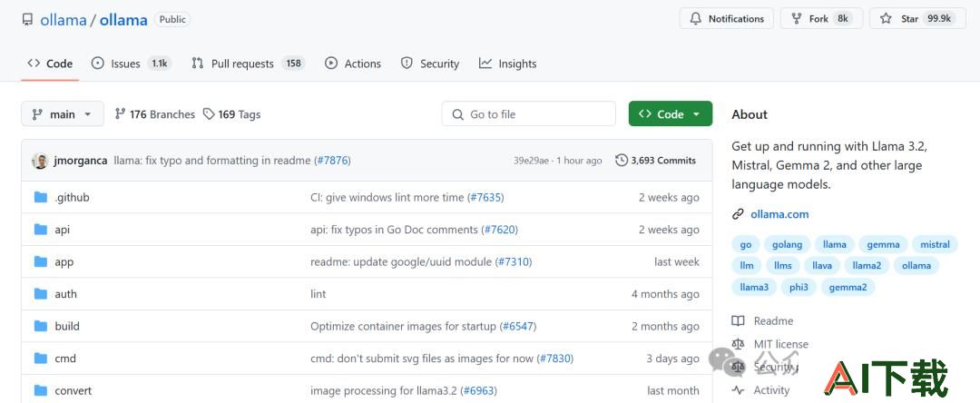Image resolution: width=980 pixels, height=403 pixels.
Task: View the 176 Branches link
Action: (155, 114)
